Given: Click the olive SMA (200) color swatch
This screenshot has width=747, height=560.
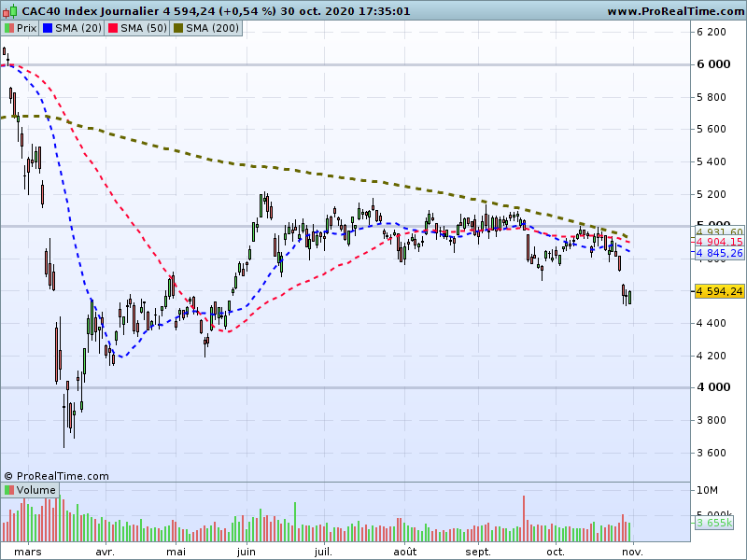Looking at the screenshot, I should point(178,28).
